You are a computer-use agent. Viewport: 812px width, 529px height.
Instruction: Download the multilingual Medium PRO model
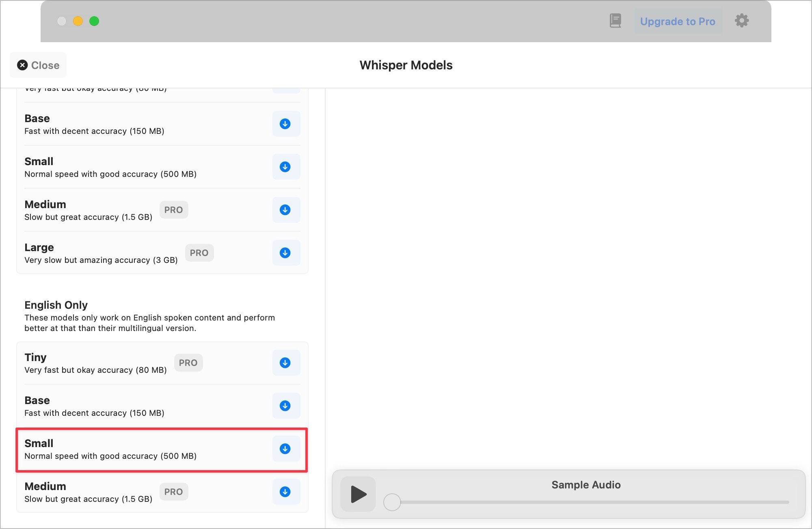pyautogui.click(x=286, y=210)
